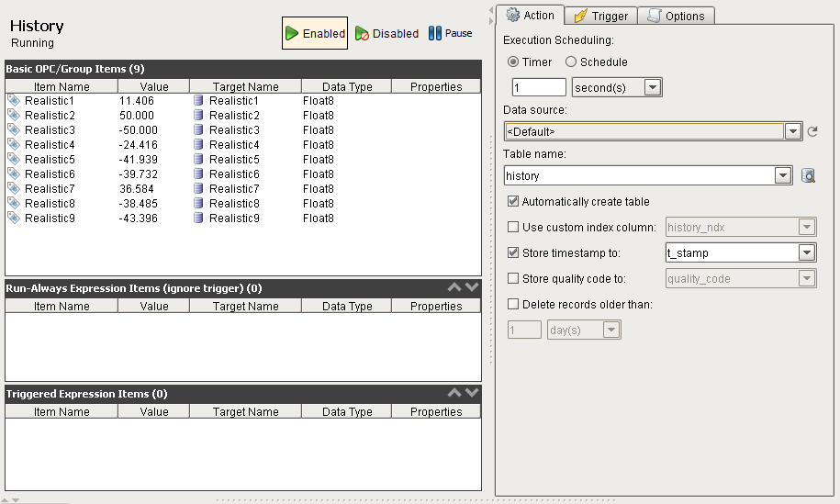Screen dimensions: 840x504
Task: Enable the Store quality code checkbox
Action: click(514, 278)
